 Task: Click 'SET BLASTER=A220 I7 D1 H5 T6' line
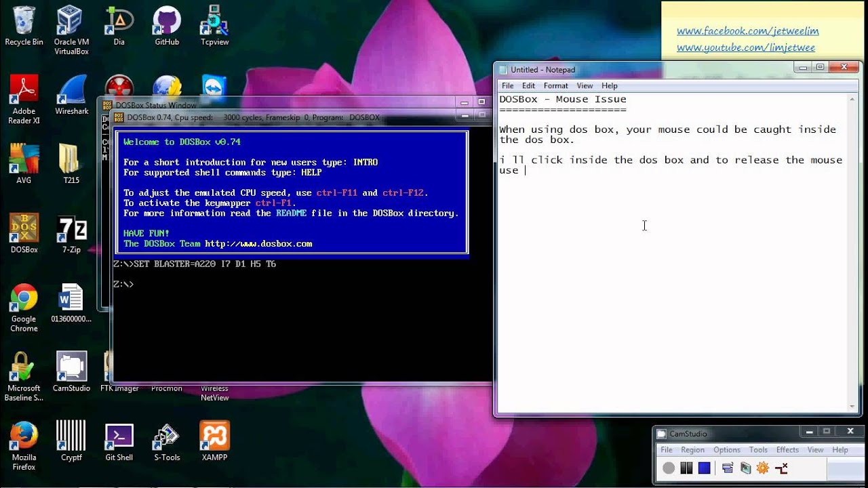coord(205,264)
